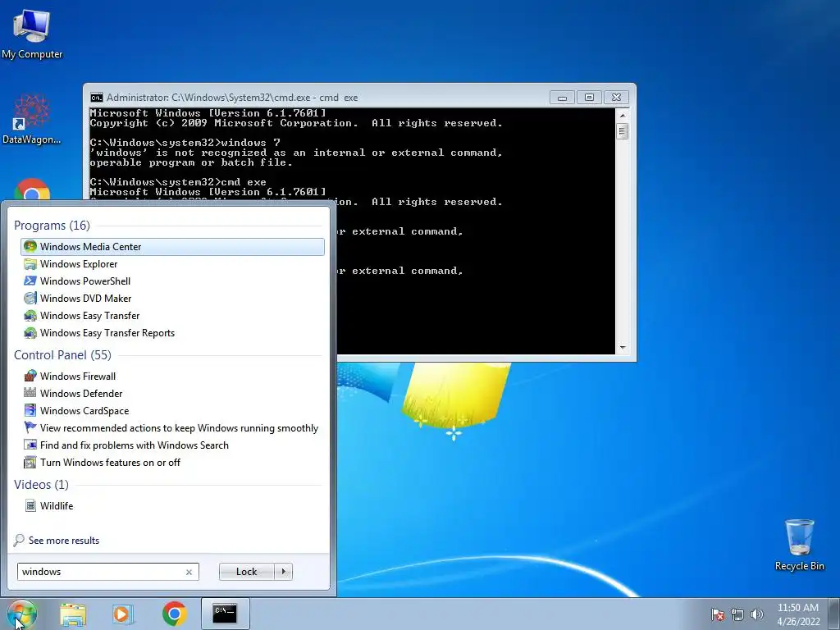Viewport: 840px width, 630px height.
Task: Click the cmd window scroll down arrow
Action: [x=622, y=347]
